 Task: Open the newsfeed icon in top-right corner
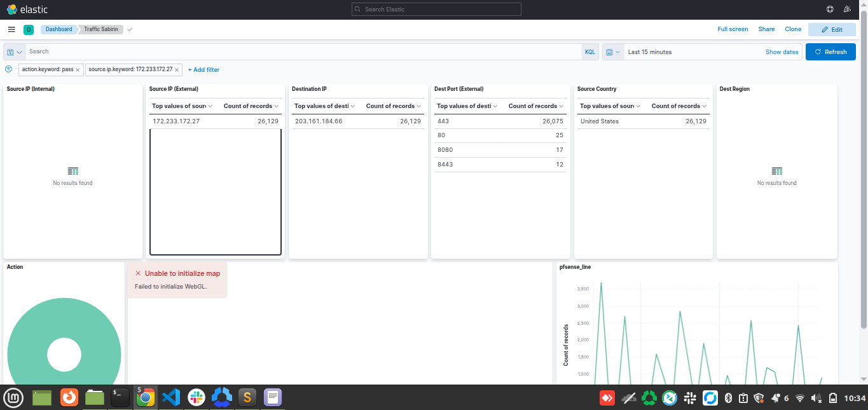point(847,10)
